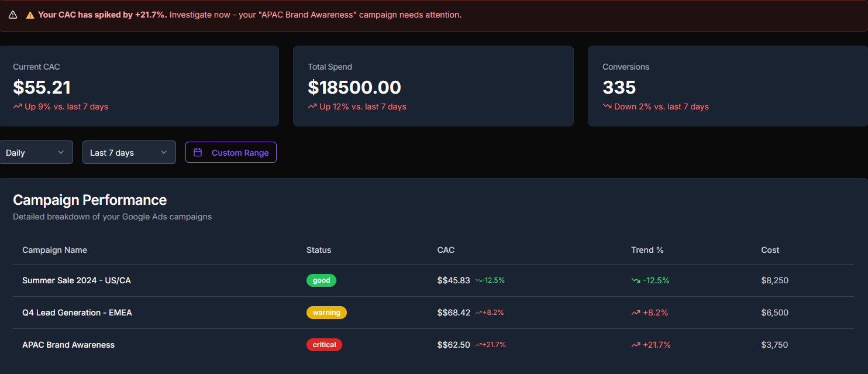The width and height of the screenshot is (868, 374).
Task: Click the red up arrow in EMEA's Trend column
Action: tap(636, 313)
